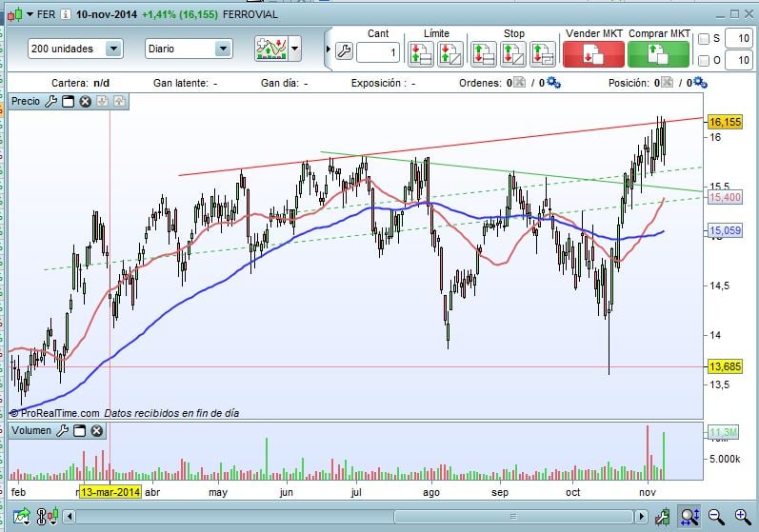Click the ProRealTime.com copyright link

[x=54, y=413]
